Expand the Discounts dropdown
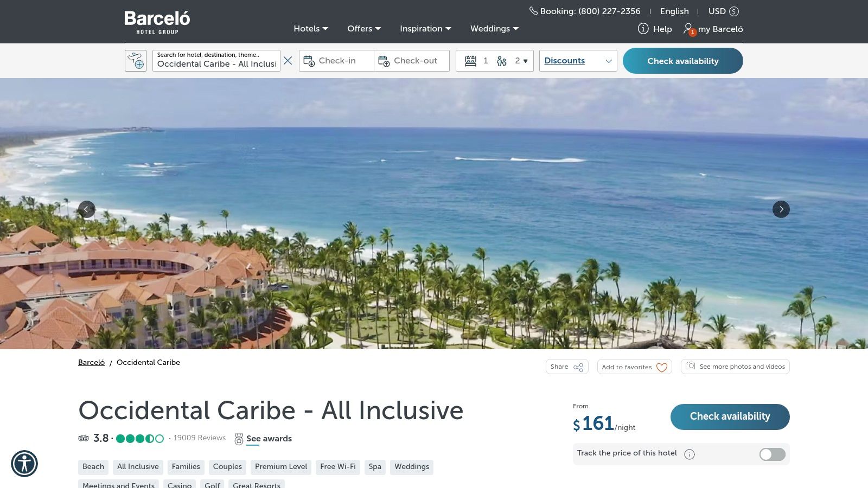Screen dimensions: 868x488 click(x=578, y=60)
